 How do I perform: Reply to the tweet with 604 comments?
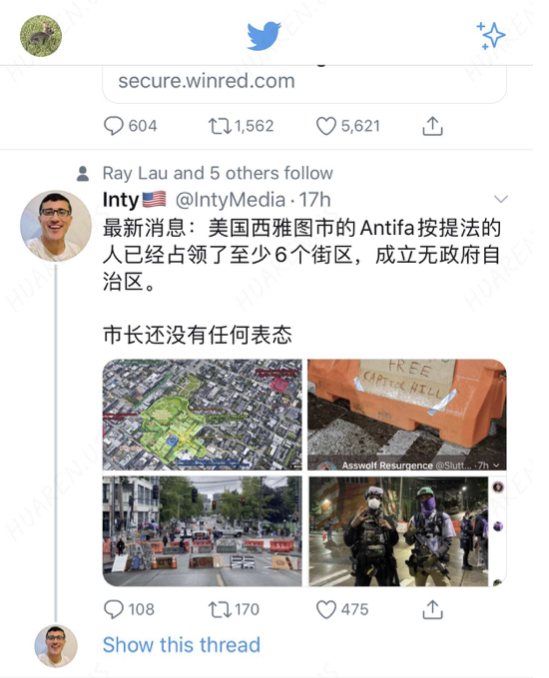[x=114, y=126]
